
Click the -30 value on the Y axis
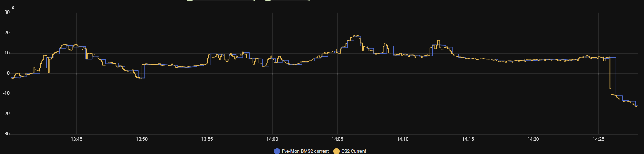6,134
